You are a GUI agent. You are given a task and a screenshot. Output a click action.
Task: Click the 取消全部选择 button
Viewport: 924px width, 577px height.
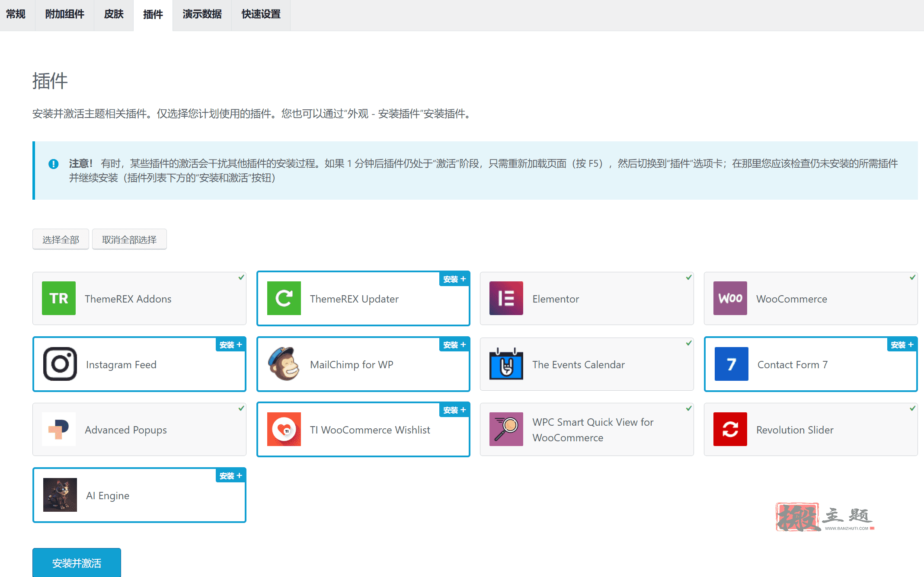(129, 239)
